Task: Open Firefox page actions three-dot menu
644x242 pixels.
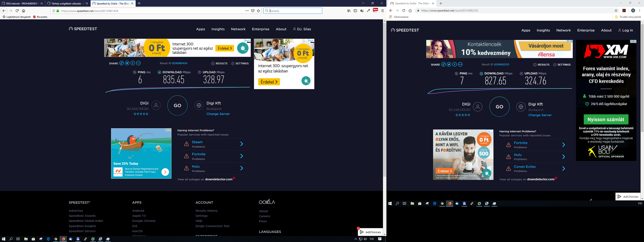Action: point(247,11)
